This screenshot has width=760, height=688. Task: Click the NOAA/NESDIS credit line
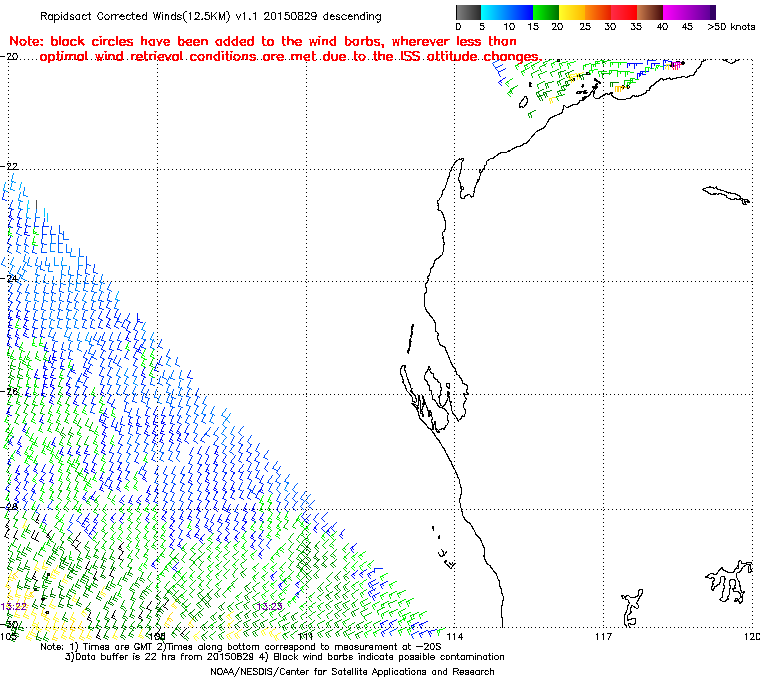(352, 672)
